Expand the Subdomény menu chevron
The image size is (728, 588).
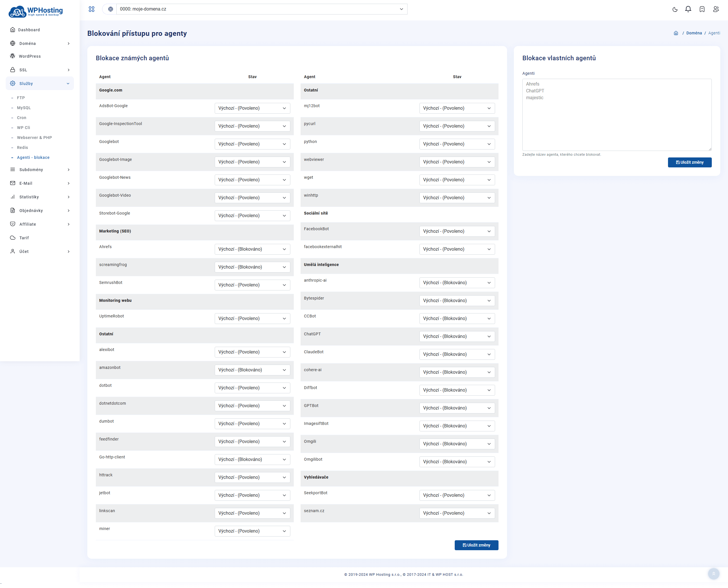(69, 170)
